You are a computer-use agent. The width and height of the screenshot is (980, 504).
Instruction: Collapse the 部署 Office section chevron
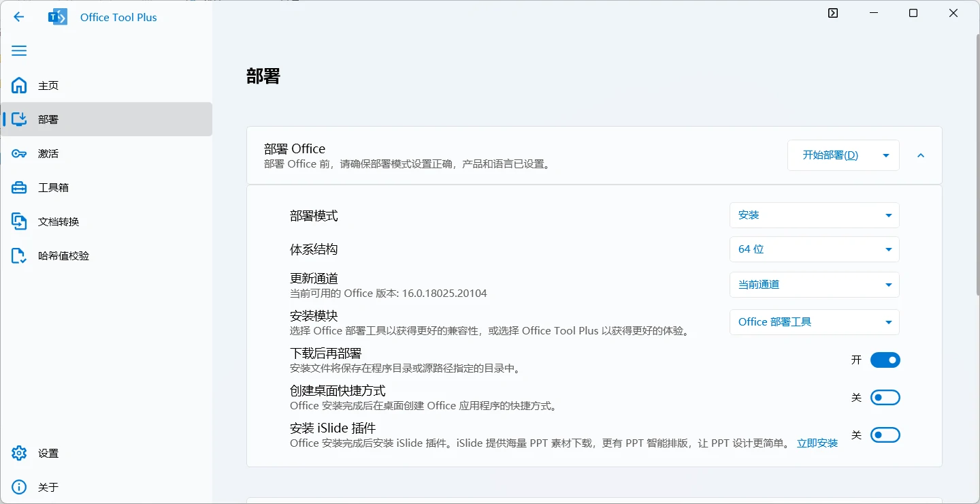tap(921, 155)
